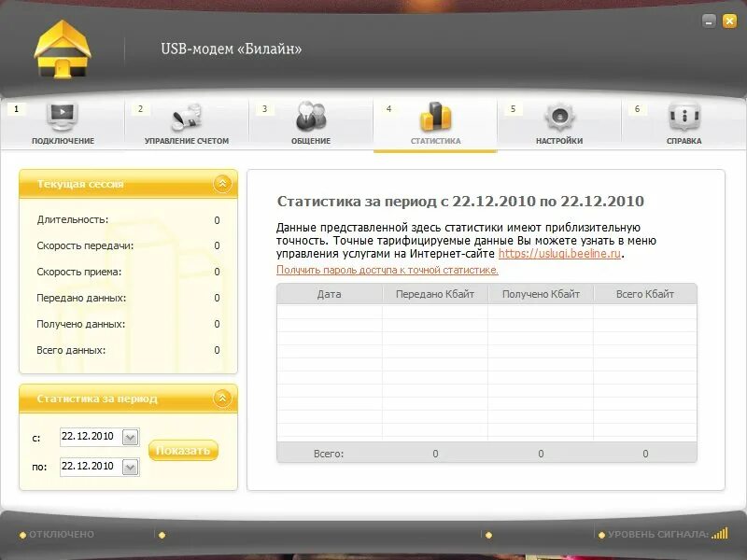747x560 pixels.
Task: Click the Отключено status indicator
Action: pyautogui.click(x=56, y=534)
